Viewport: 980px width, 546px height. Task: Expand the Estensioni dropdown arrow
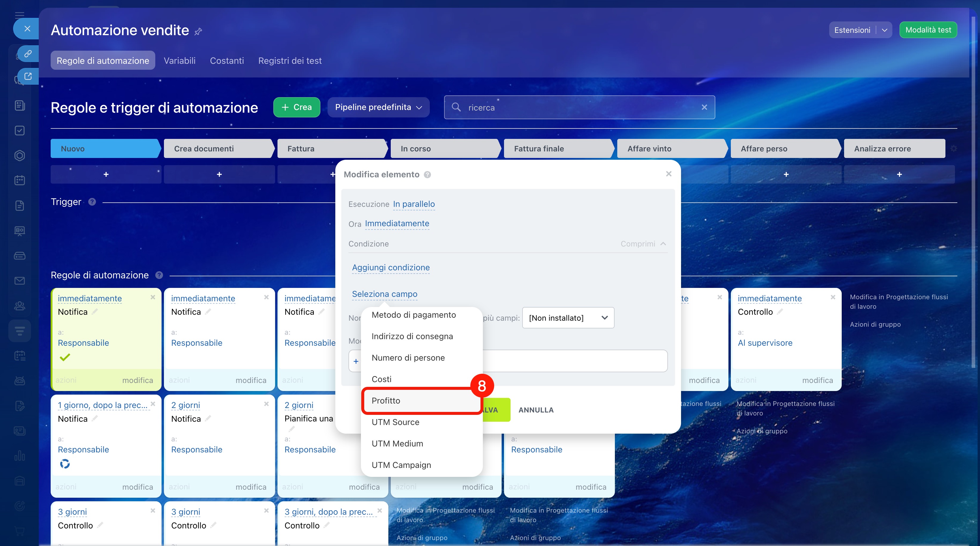(x=885, y=30)
